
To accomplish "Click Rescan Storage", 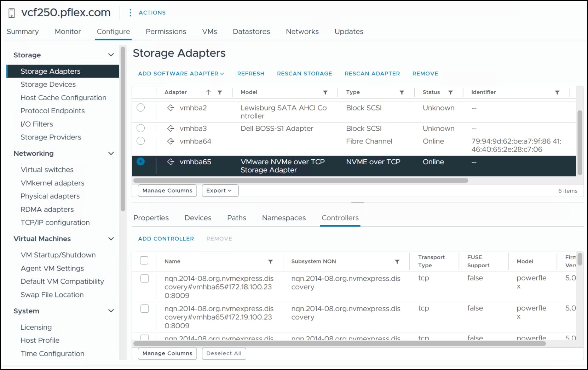I will point(305,74).
